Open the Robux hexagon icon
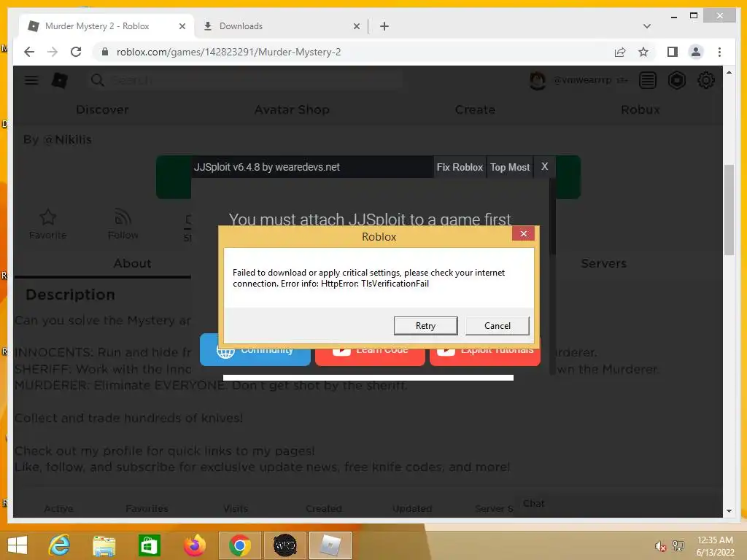This screenshot has height=560, width=747. point(676,80)
